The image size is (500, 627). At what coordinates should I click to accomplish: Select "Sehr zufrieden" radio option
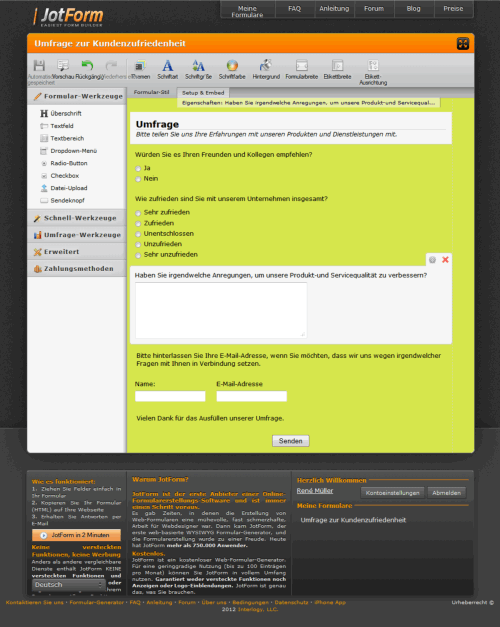pos(138,213)
